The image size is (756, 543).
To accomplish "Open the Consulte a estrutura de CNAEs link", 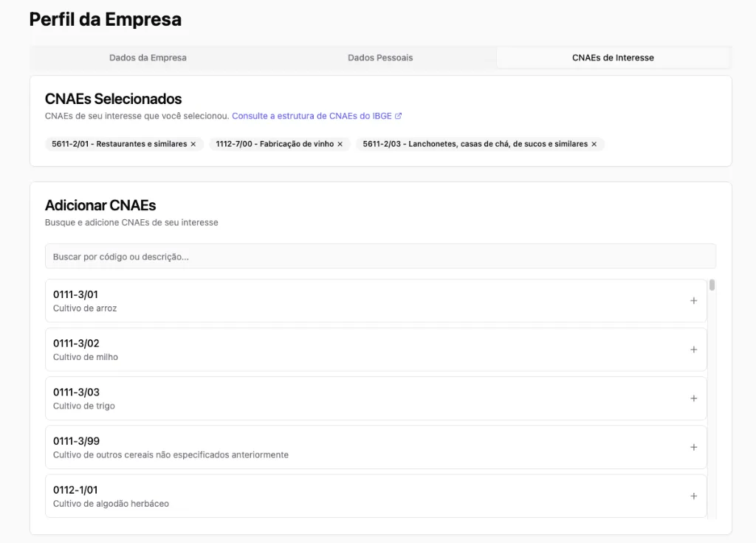I will tap(310, 116).
